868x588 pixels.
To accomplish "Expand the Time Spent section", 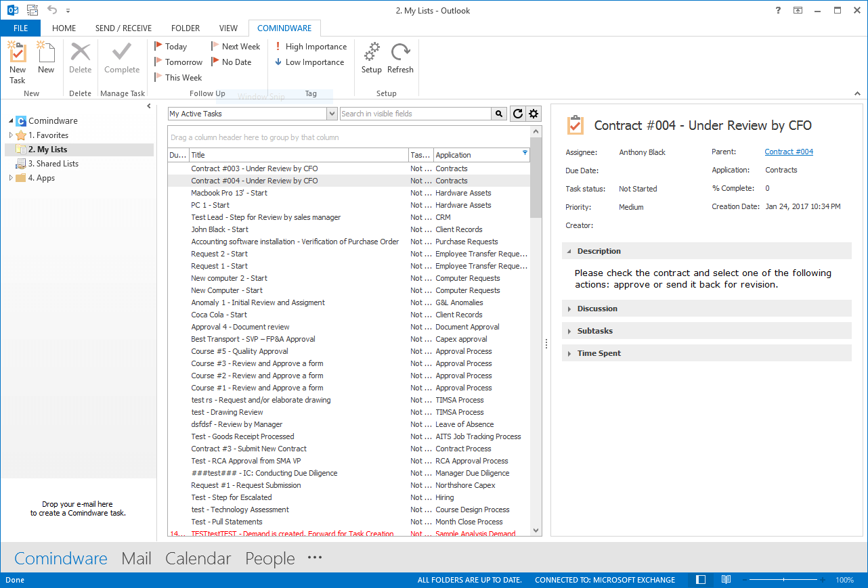I will (569, 353).
